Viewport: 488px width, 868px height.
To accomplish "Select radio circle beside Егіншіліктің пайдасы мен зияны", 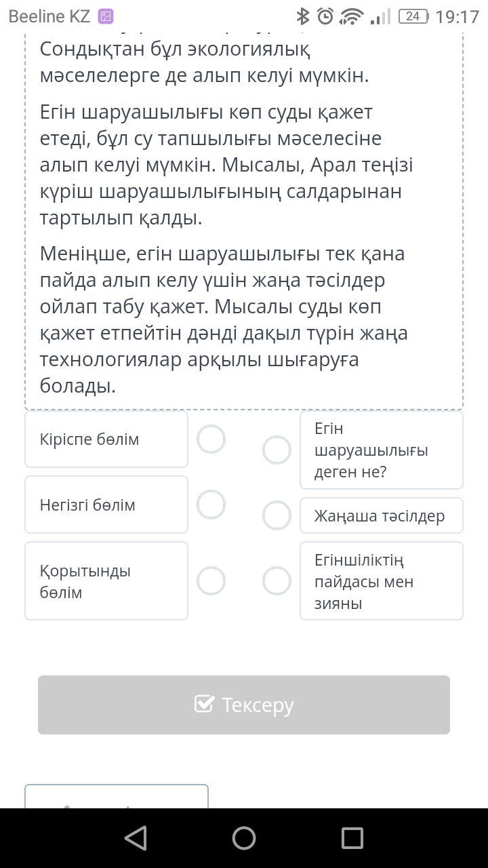I will [277, 581].
